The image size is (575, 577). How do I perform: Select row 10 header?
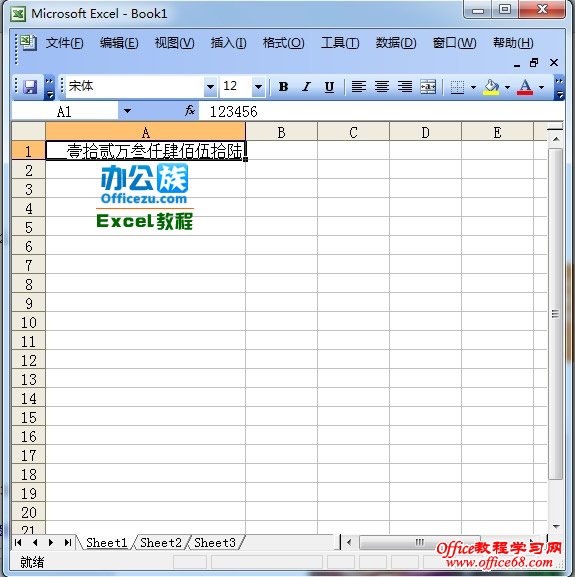(x=29, y=322)
